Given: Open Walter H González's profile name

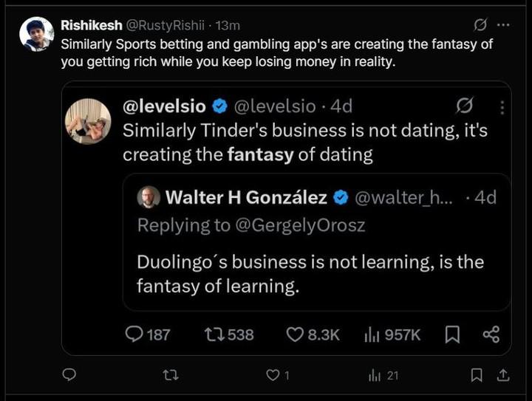Looking at the screenshot, I should [x=247, y=197].
